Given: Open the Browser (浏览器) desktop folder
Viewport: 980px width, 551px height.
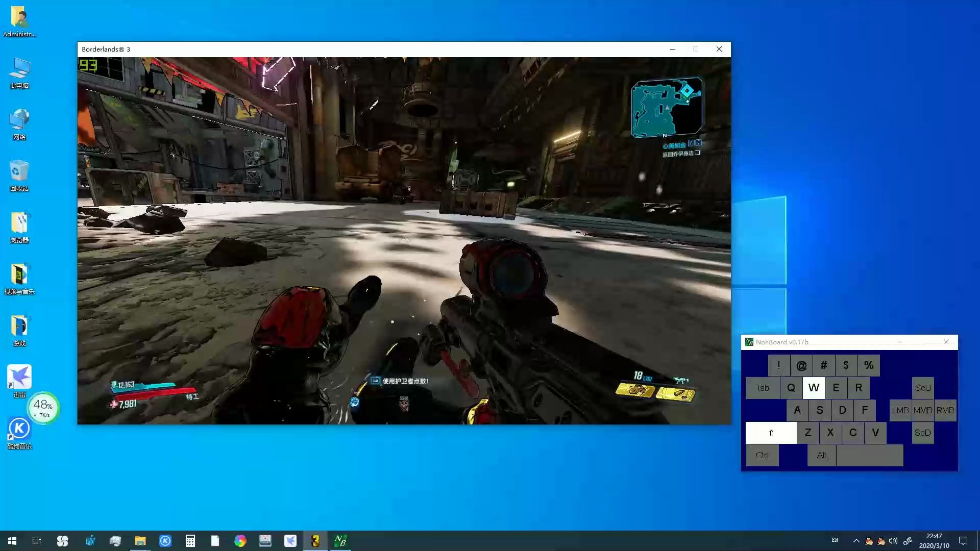Looking at the screenshot, I should pyautogui.click(x=19, y=228).
